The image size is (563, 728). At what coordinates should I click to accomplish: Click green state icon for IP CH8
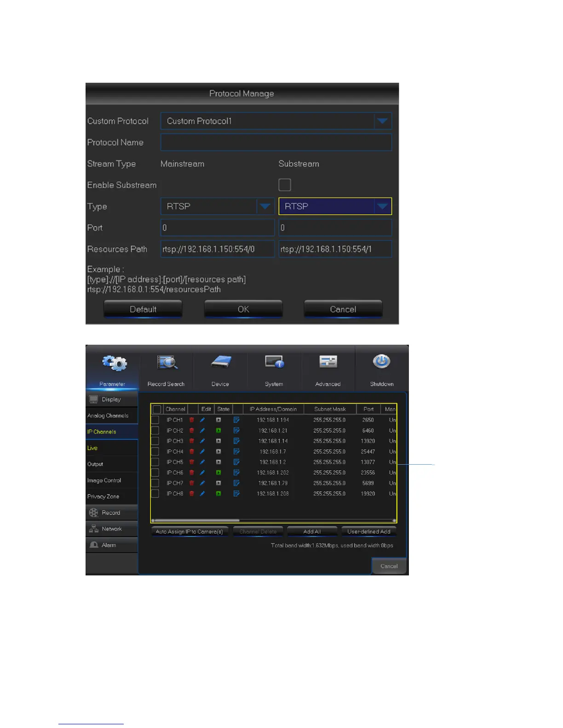tap(218, 494)
